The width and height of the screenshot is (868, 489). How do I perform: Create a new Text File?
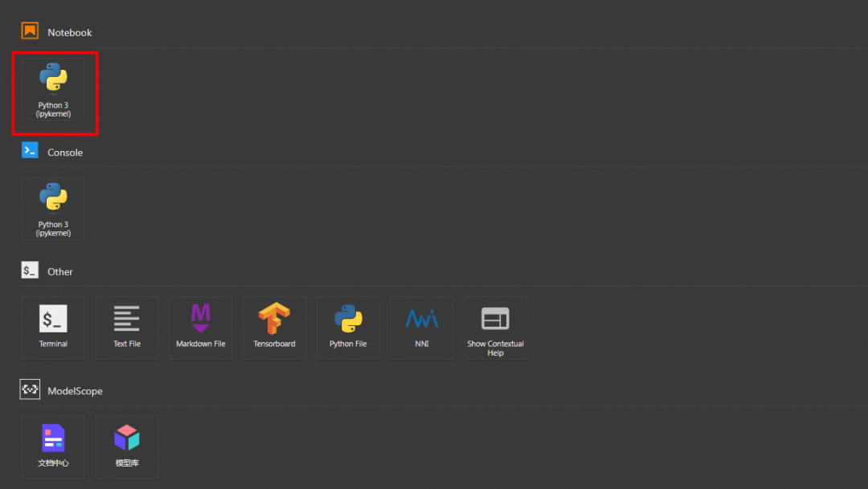click(x=127, y=328)
